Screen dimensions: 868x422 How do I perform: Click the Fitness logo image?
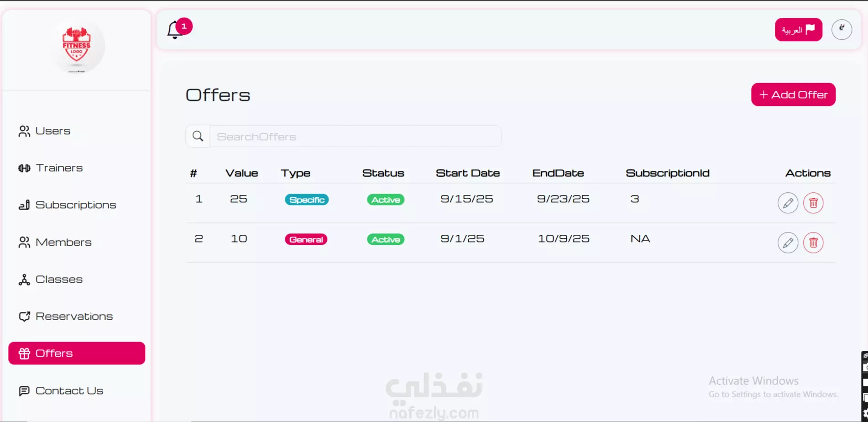(77, 46)
